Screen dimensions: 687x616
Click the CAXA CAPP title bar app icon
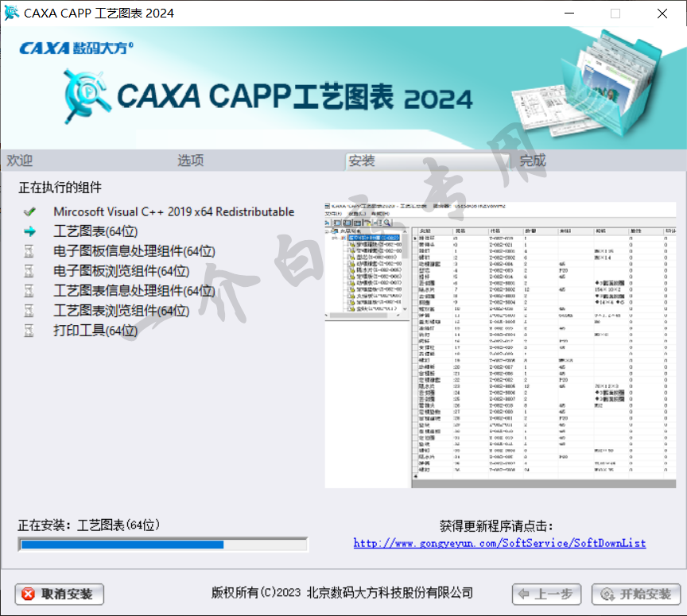tap(11, 13)
